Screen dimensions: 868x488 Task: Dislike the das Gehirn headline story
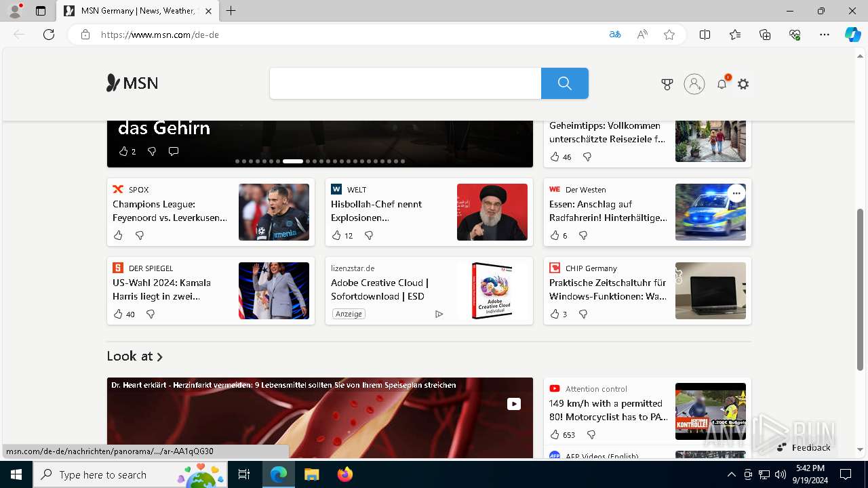152,151
